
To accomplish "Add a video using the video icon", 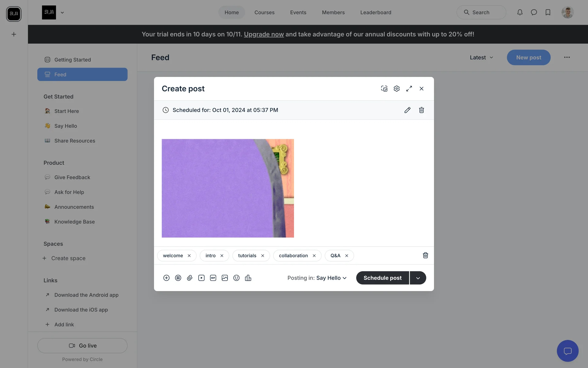I will pos(201,278).
